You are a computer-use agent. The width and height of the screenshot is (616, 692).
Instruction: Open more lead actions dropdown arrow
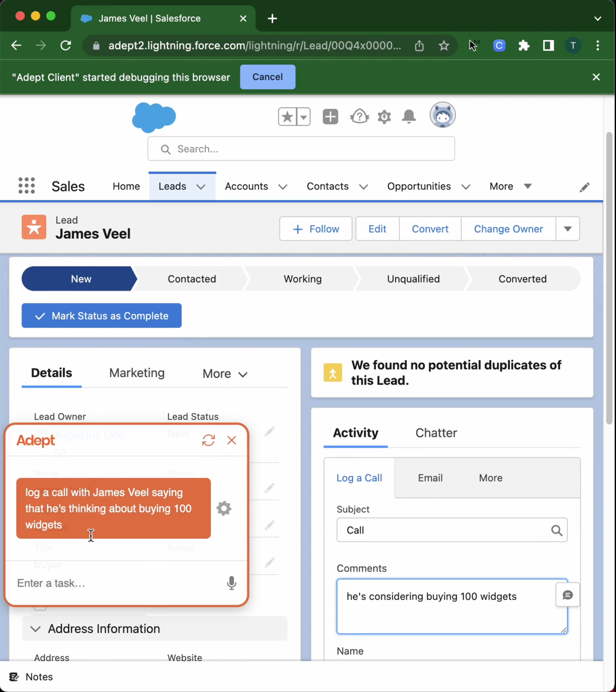pyautogui.click(x=568, y=229)
